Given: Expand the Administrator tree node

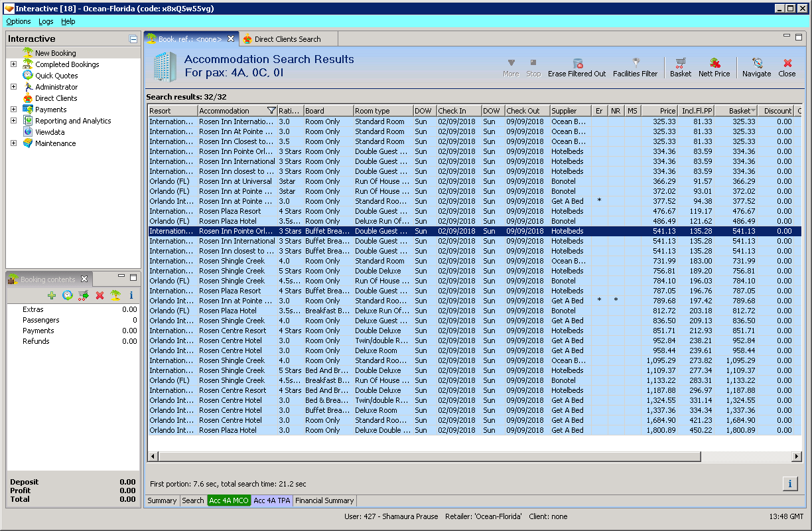Looking at the screenshot, I should tap(13, 87).
